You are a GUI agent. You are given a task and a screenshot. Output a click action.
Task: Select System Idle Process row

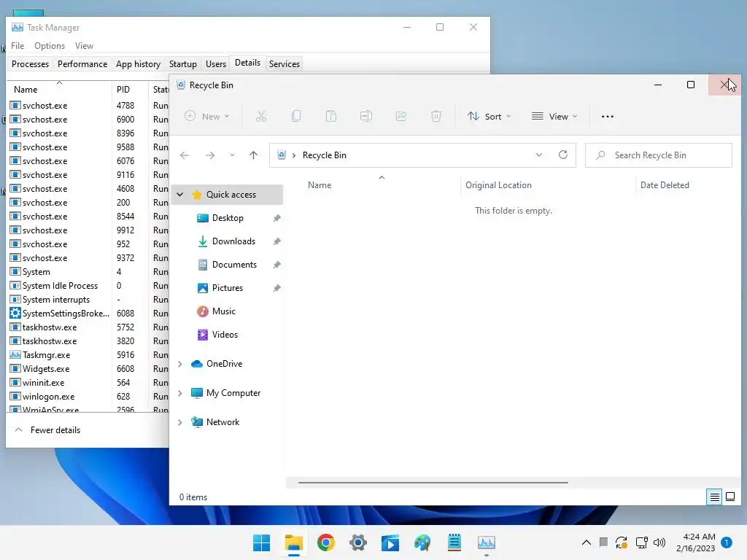pyautogui.click(x=88, y=286)
